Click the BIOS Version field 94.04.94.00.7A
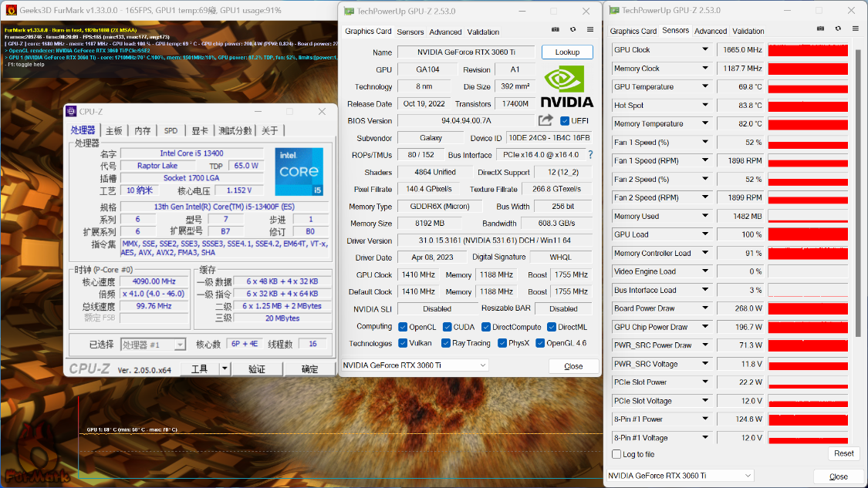Viewport: 868px width, 488px height. tap(466, 120)
